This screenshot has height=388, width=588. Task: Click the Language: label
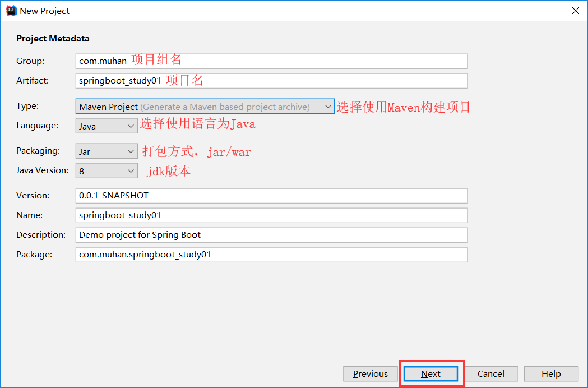[x=37, y=126]
